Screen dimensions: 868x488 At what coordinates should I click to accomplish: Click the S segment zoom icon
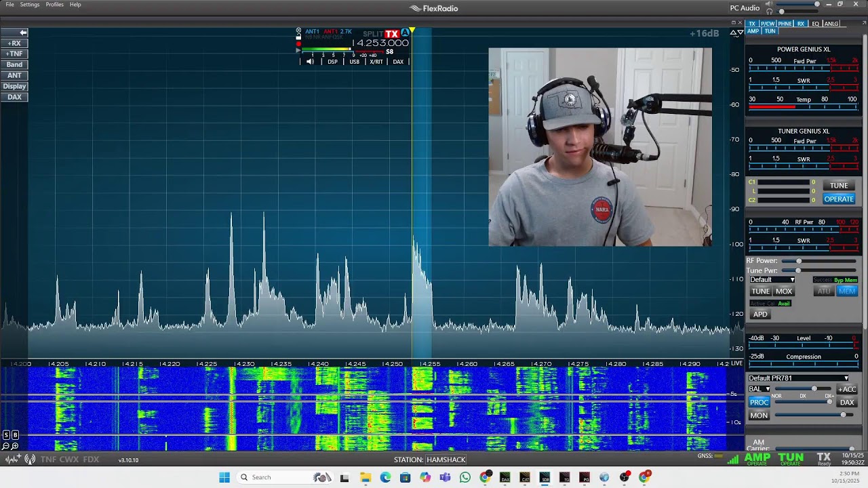(6, 434)
